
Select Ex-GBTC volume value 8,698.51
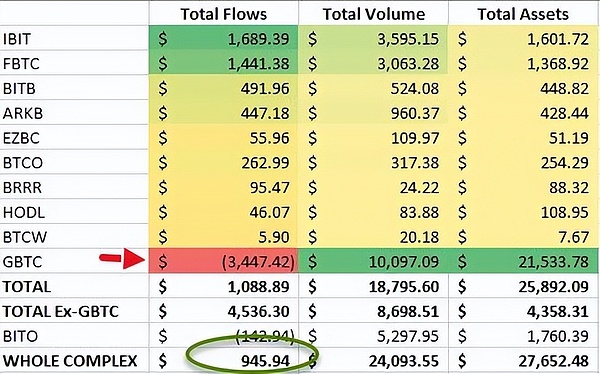click(x=408, y=312)
